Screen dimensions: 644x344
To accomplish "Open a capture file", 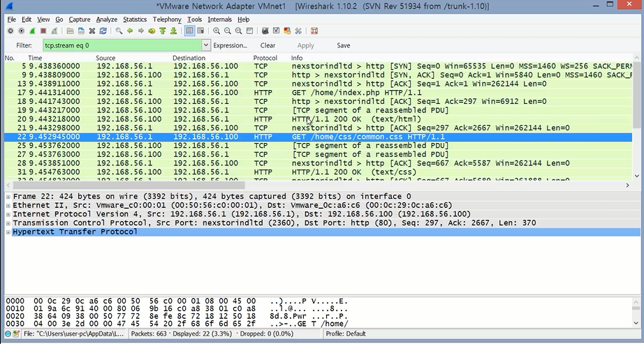I will pyautogui.click(x=71, y=31).
